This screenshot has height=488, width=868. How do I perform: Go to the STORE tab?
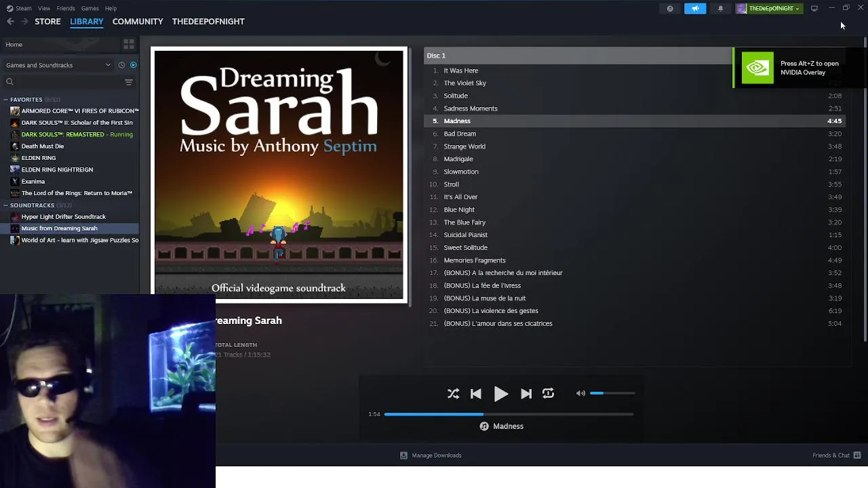(x=47, y=22)
